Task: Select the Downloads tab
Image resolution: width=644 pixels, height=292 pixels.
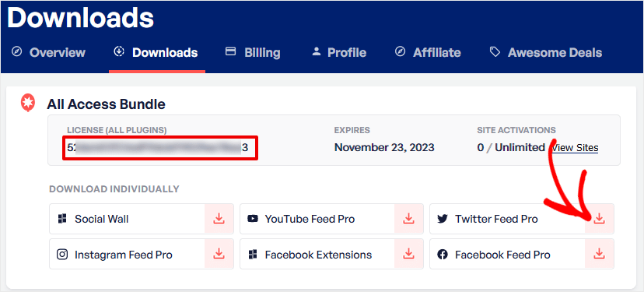Action: [x=156, y=53]
